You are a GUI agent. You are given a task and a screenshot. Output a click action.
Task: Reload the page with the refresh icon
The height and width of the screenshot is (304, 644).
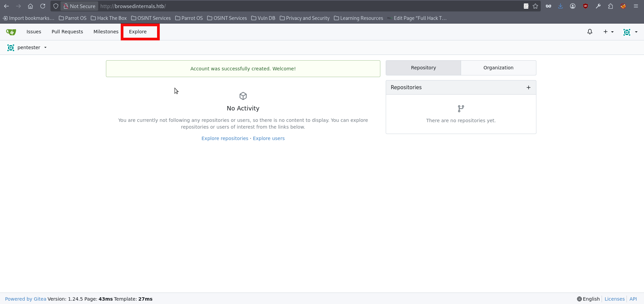point(43,6)
